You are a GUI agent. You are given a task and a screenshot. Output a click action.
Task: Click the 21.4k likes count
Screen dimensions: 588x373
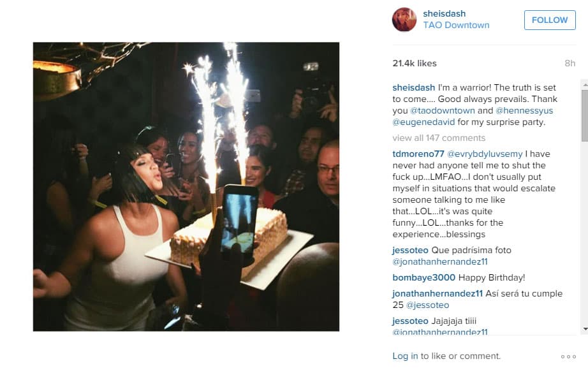point(415,63)
